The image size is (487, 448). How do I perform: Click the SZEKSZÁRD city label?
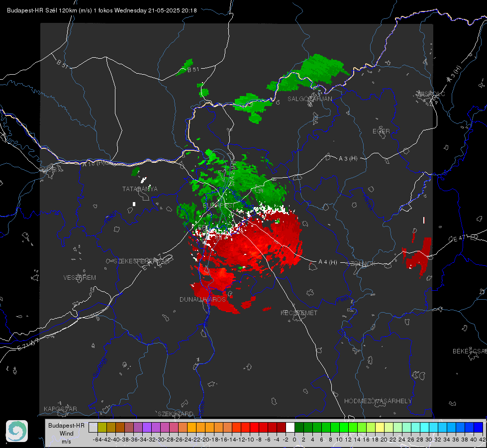click(176, 414)
